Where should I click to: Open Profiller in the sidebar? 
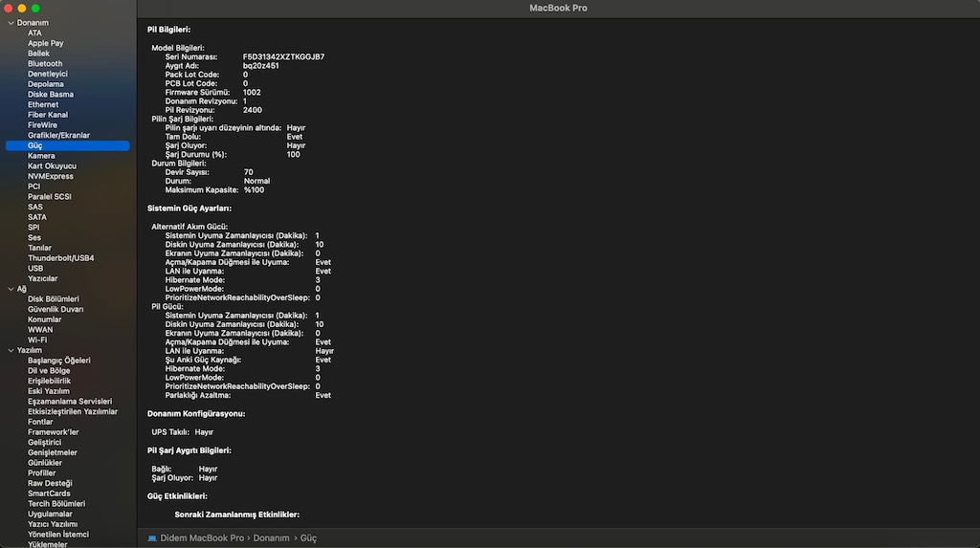pyautogui.click(x=42, y=473)
